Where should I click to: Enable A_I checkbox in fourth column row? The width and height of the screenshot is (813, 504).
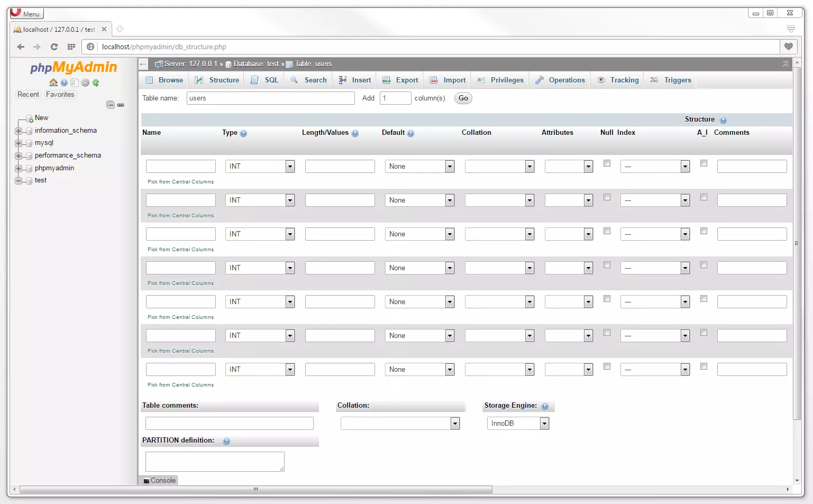point(704,265)
